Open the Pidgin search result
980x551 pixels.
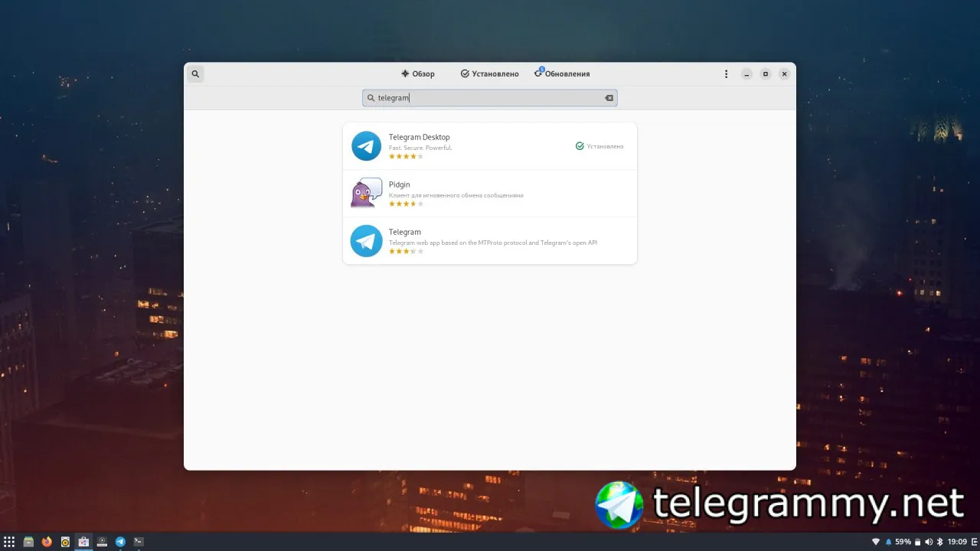click(x=490, y=194)
